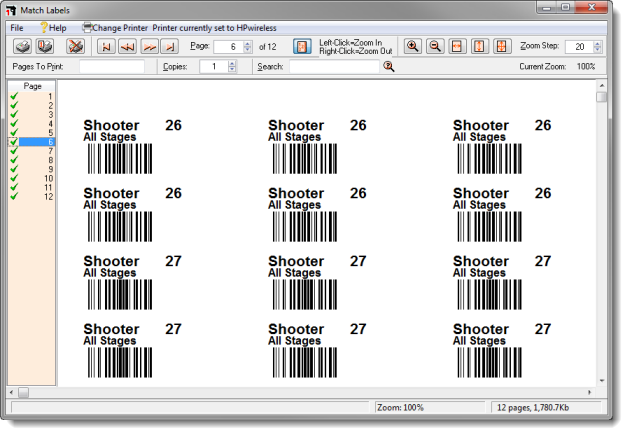Decrease the Page number with down arrow
This screenshot has height=435, width=628.
(x=248, y=50)
